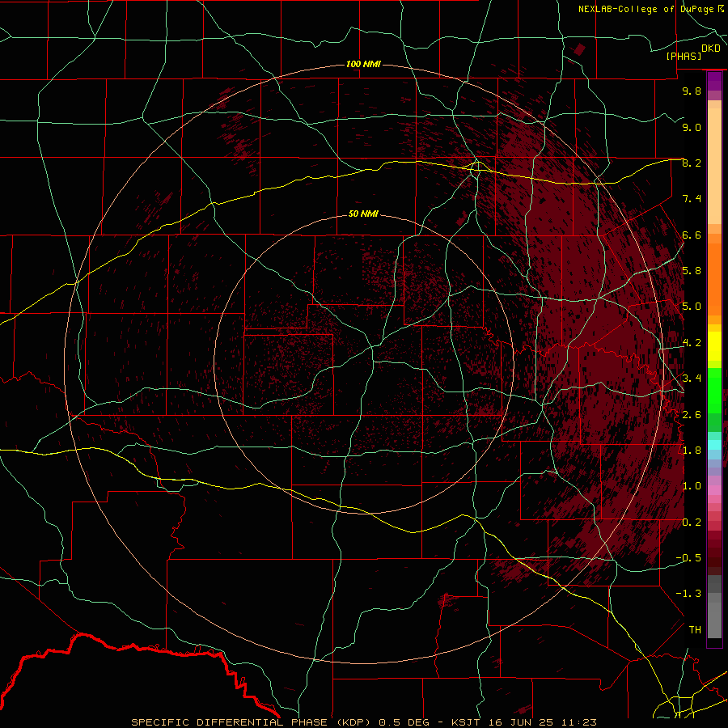
Task: Pick the purple segment of color bar
Action: coord(714,81)
